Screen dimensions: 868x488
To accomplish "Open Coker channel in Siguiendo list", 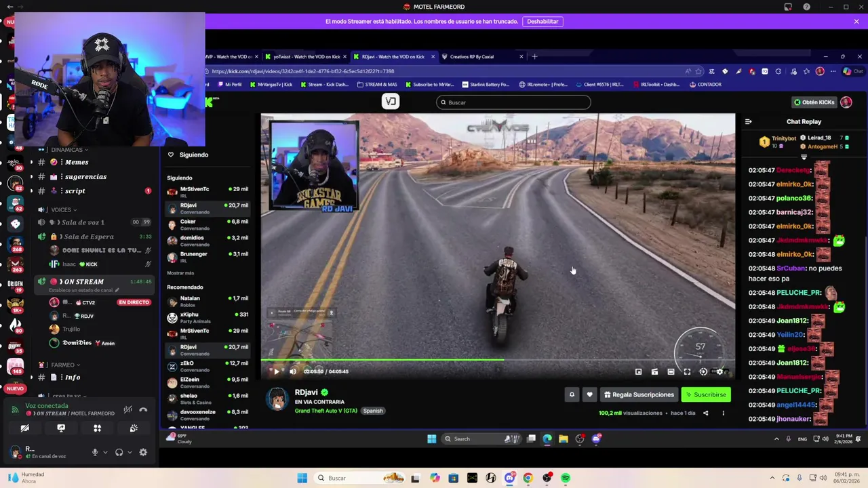I will coord(208,224).
